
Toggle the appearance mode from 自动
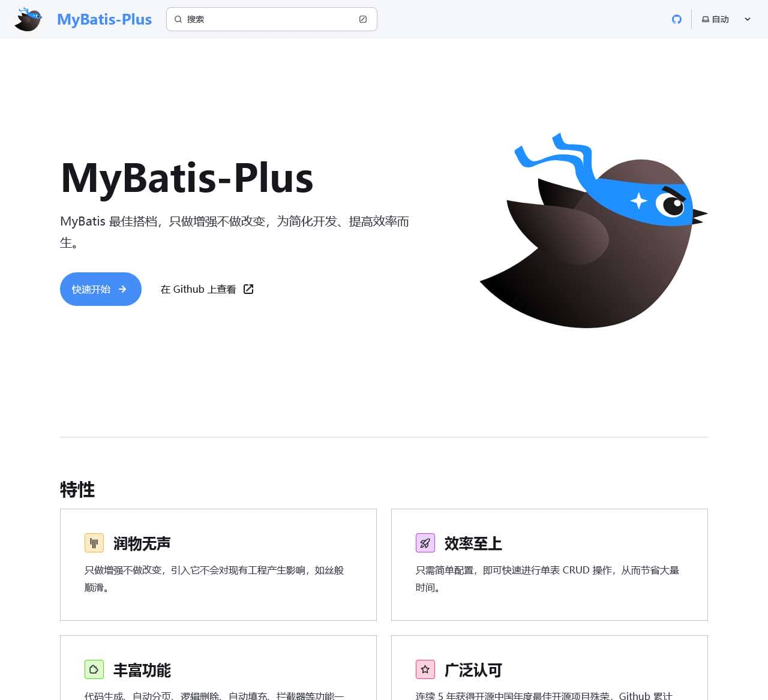pos(719,19)
